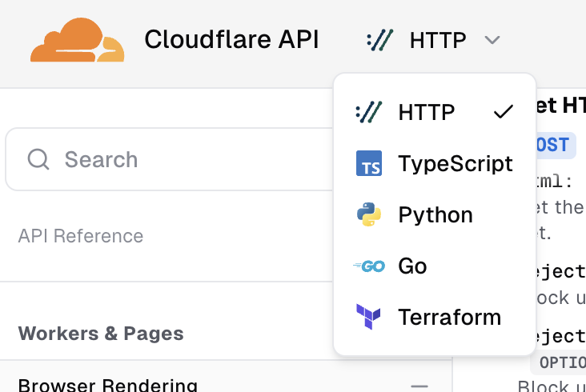
Task: Click the Terraform purple logo icon
Action: pos(369,317)
